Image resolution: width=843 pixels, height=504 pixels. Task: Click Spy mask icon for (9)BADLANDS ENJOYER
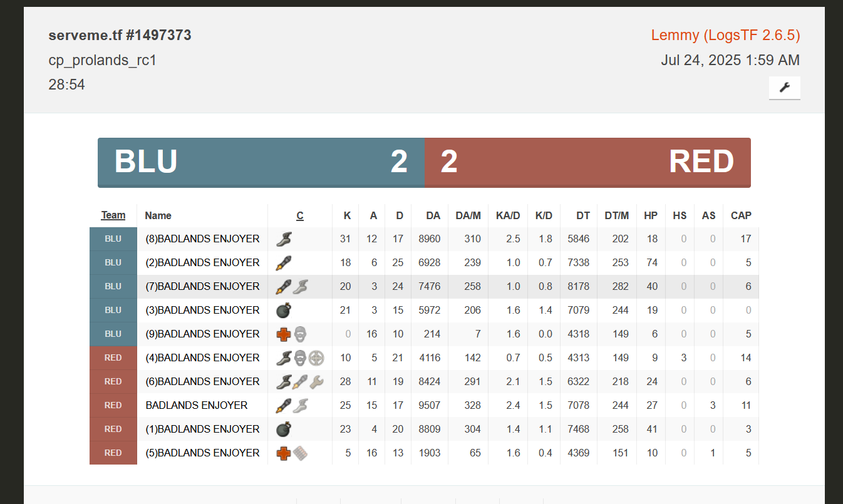[300, 334]
